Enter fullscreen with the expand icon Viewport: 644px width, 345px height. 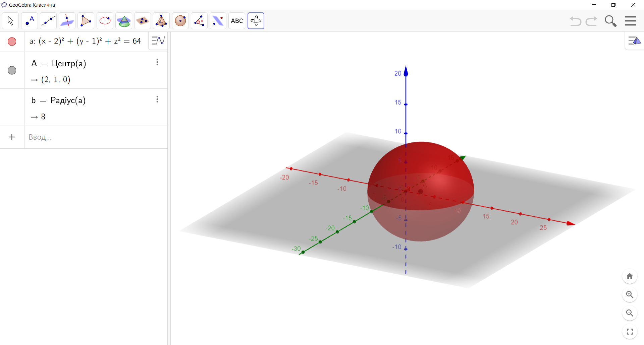630,331
